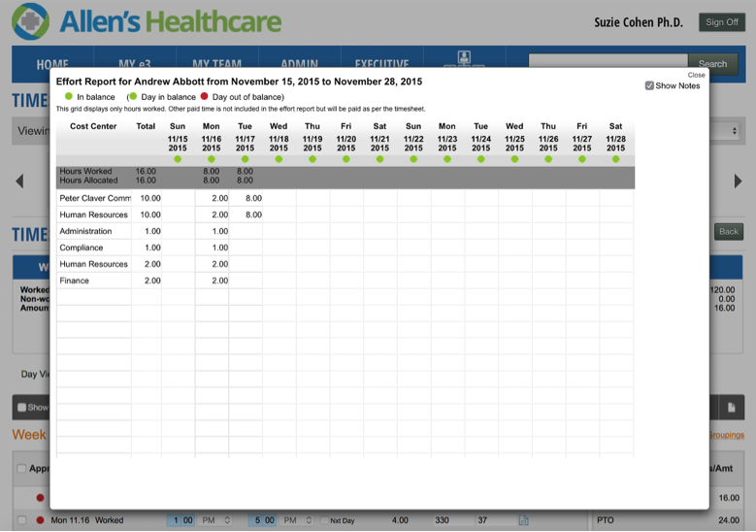Go to next period with right arrow
Viewport: 756px width, 532px height.
pos(738,182)
